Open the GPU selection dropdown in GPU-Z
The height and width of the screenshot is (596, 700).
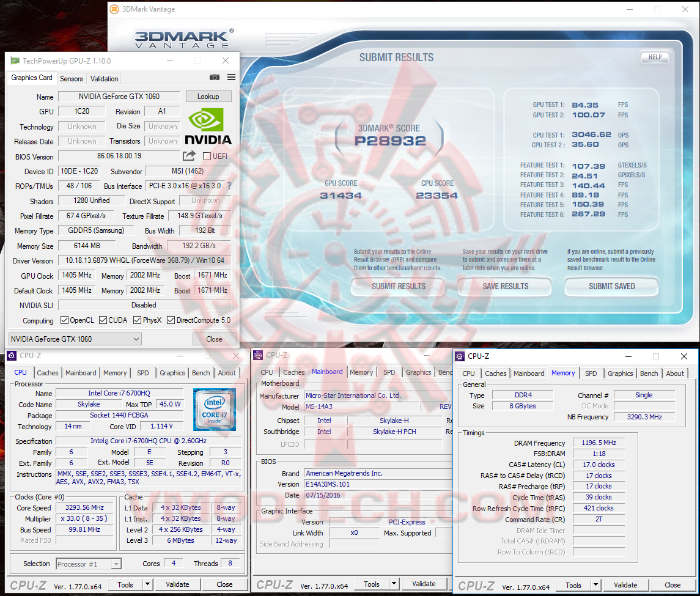(75, 339)
